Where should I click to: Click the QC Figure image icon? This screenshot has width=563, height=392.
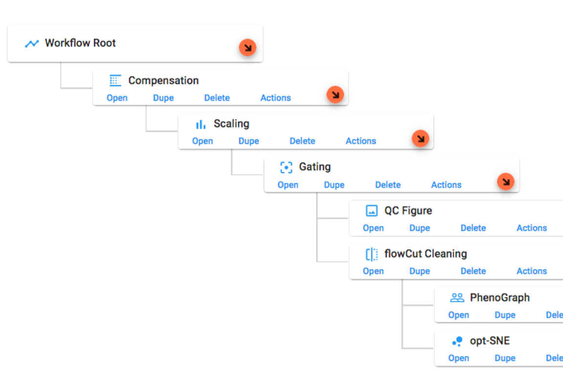coord(371,210)
